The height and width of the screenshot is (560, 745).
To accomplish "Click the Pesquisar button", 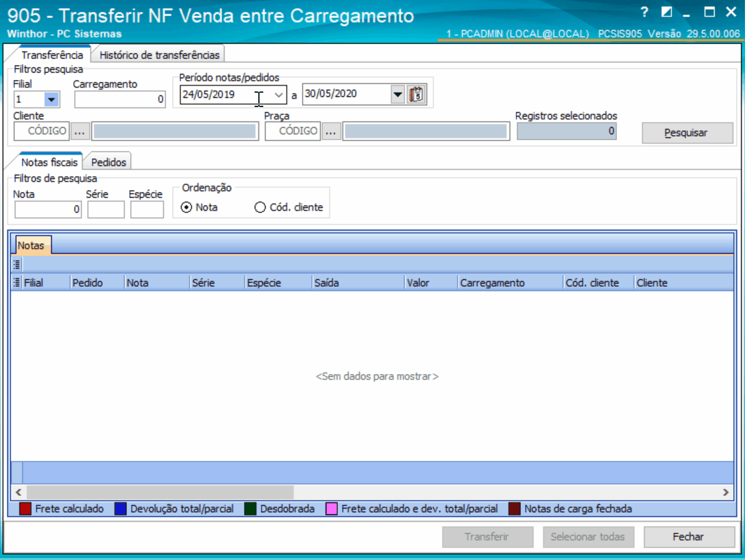I will (687, 133).
